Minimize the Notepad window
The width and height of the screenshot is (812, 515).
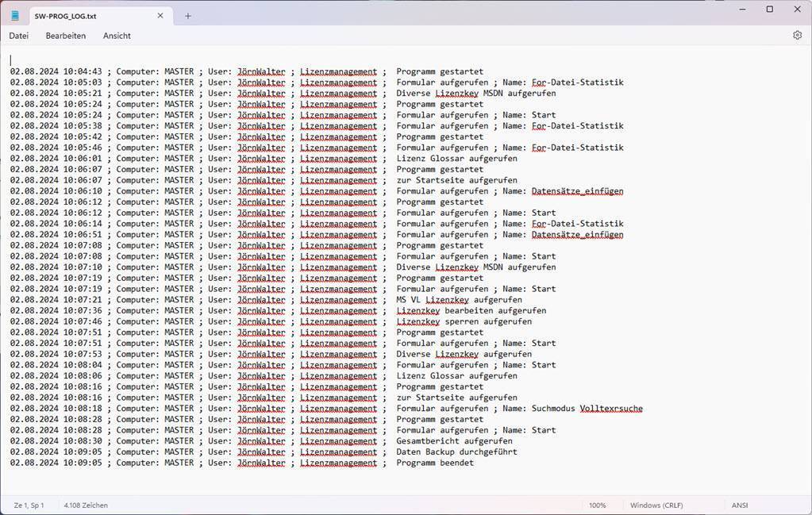click(741, 10)
